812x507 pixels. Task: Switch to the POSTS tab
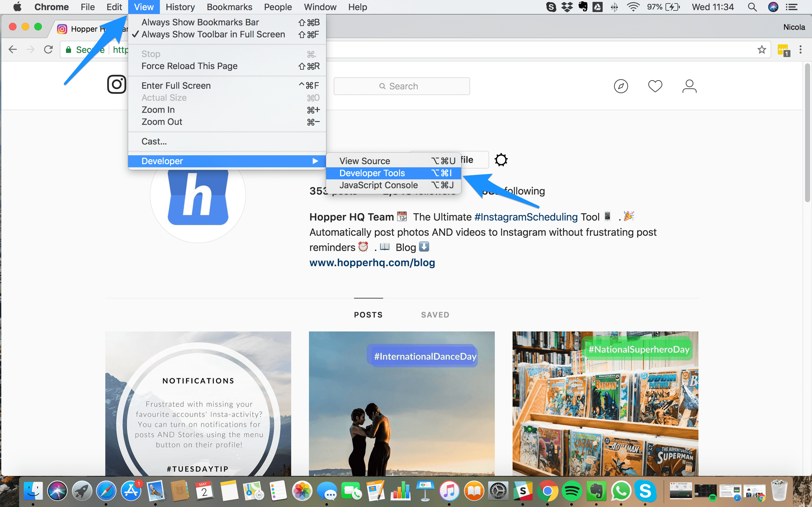point(368,315)
